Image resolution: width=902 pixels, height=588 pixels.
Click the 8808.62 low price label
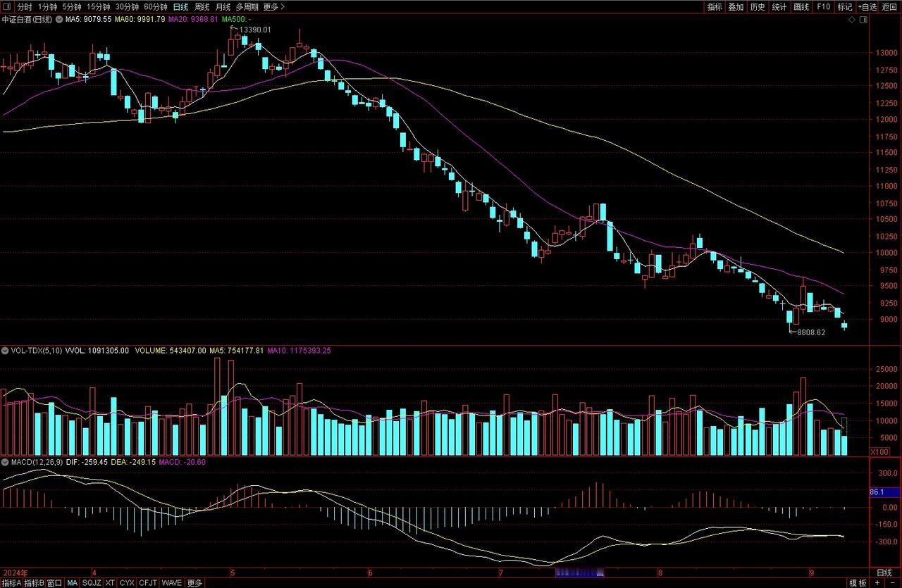pyautogui.click(x=810, y=332)
